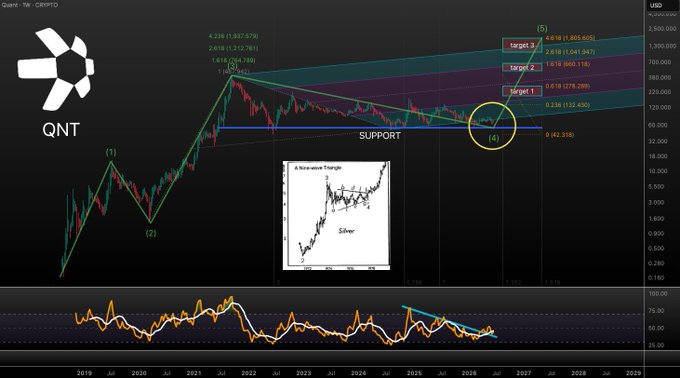The width and height of the screenshot is (680, 378).
Task: Click the Quant 1W CRYPTO symbol title
Action: click(29, 5)
